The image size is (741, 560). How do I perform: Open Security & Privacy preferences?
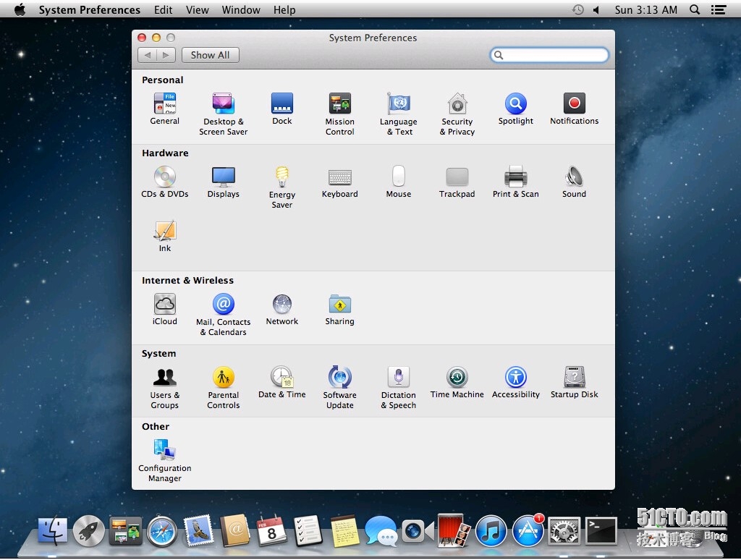click(x=457, y=114)
